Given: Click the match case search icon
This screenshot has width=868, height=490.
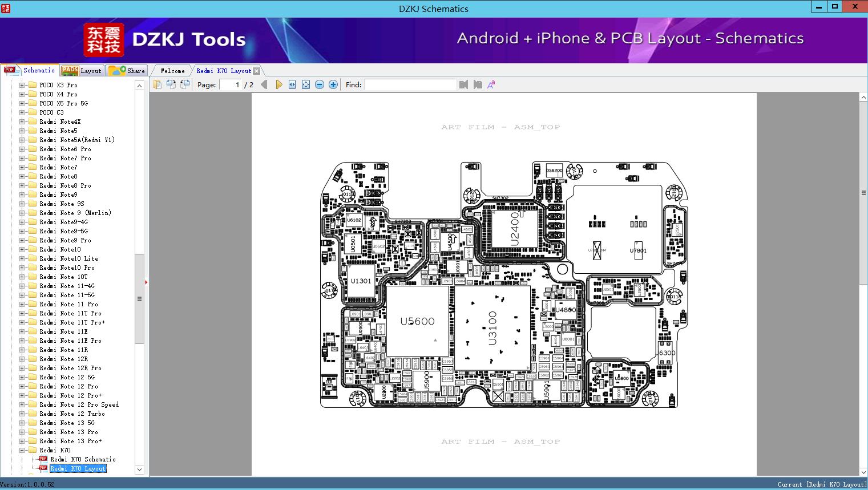Looking at the screenshot, I should click(491, 84).
